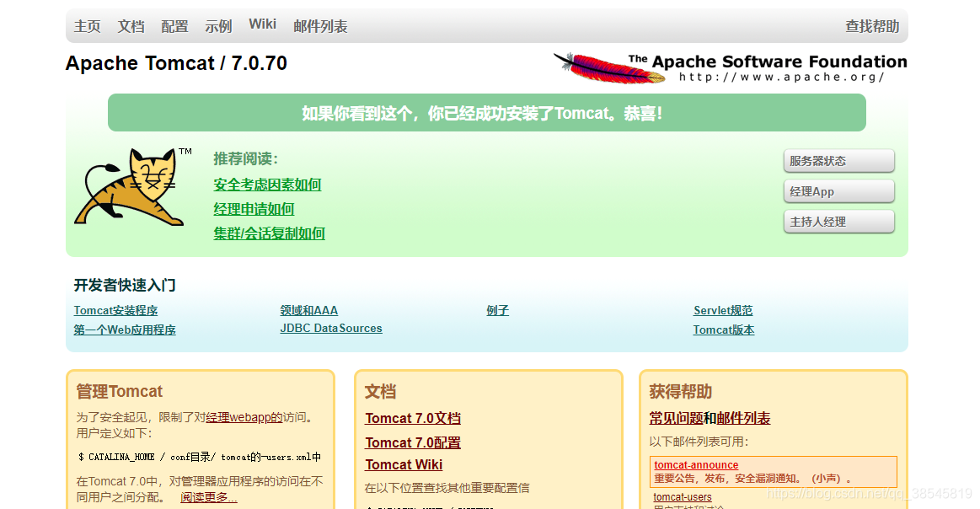Screen dimensions: 980x509
Task: Open the Tomcat版本 link
Action: 724,330
